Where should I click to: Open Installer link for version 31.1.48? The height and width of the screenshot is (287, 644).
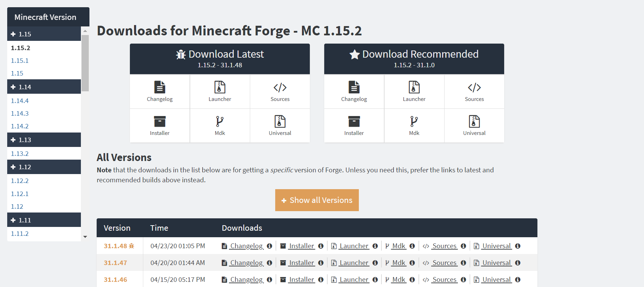point(302,246)
